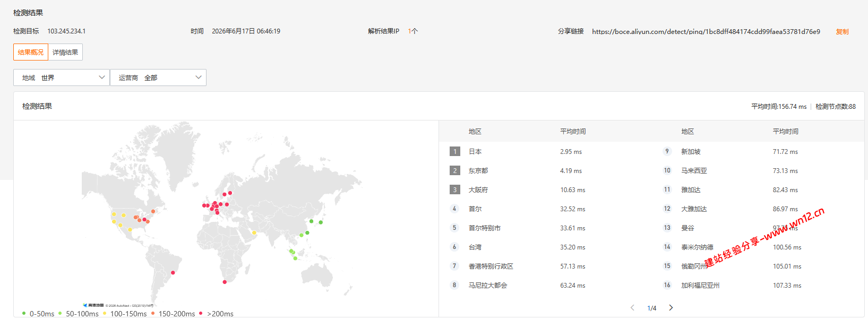Click the 1个 resolved IP count

[413, 31]
